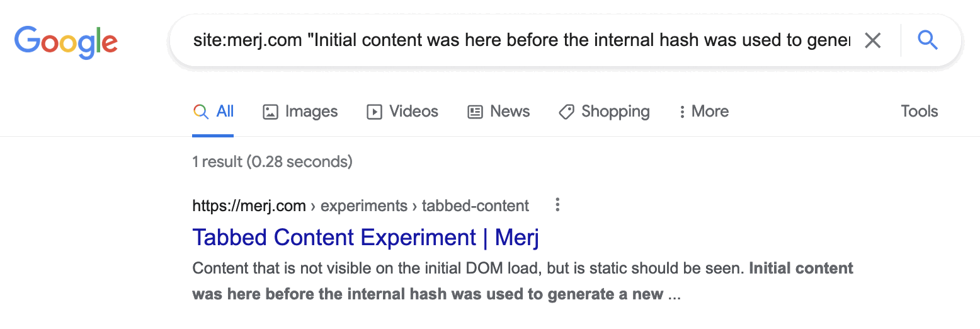This screenshot has width=980, height=329.
Task: Focus the search box containing the site:merj.com query
Action: pyautogui.click(x=521, y=41)
